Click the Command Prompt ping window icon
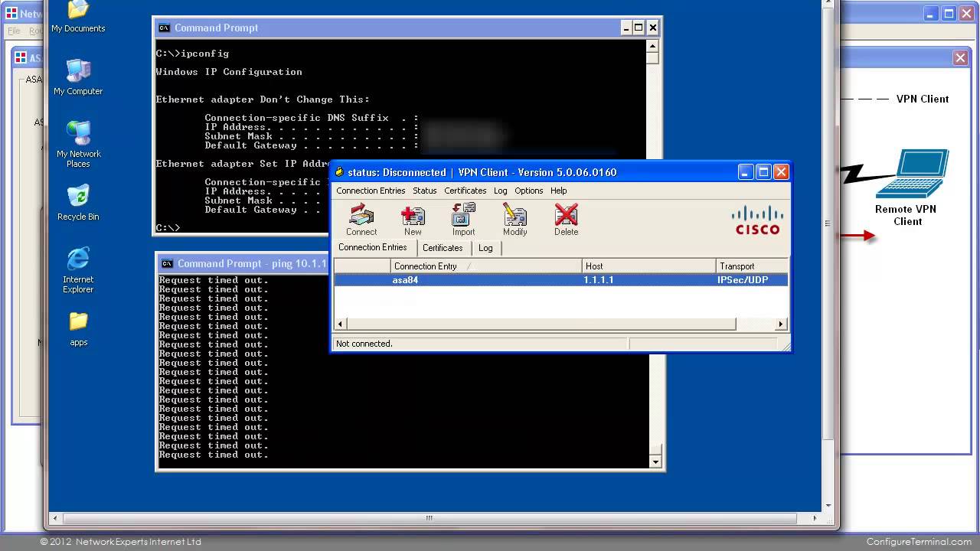 167,264
